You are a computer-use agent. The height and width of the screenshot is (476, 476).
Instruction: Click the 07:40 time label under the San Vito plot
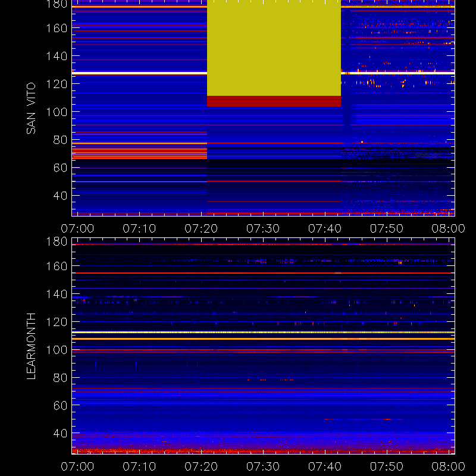[x=325, y=228]
